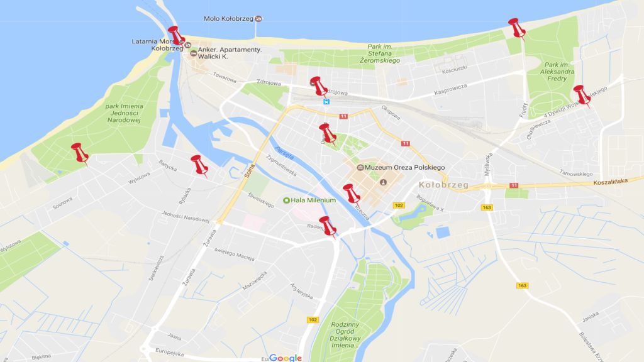
Task: Click the red pin on Rzeczna street
Action: pos(351,194)
